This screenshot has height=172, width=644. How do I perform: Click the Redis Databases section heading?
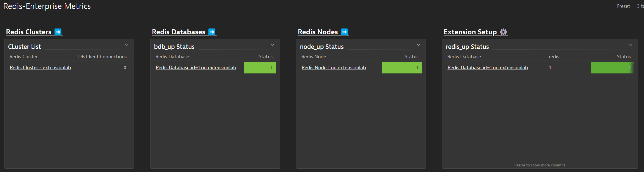tap(178, 32)
